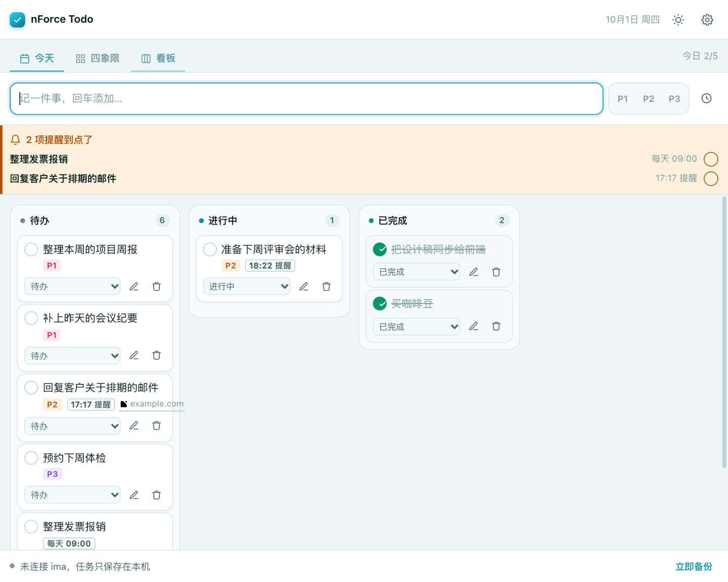Uncheck the completed 买咖啡豆 task

point(380,304)
